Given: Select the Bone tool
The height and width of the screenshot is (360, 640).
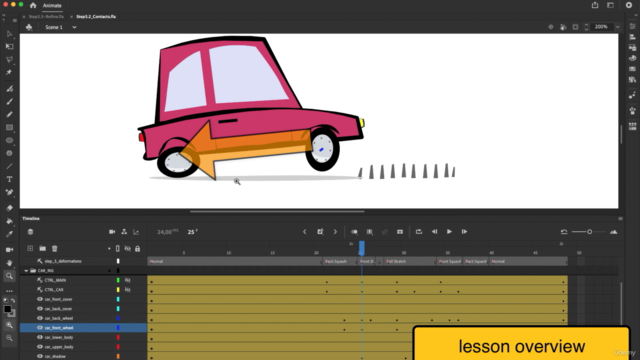Looking at the screenshot, I should click(9, 192).
